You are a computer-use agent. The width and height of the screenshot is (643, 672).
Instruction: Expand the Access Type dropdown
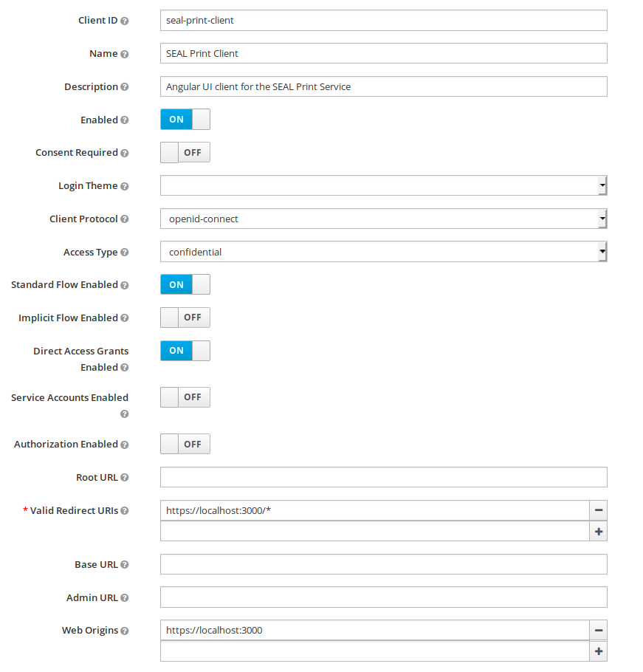tap(383, 252)
